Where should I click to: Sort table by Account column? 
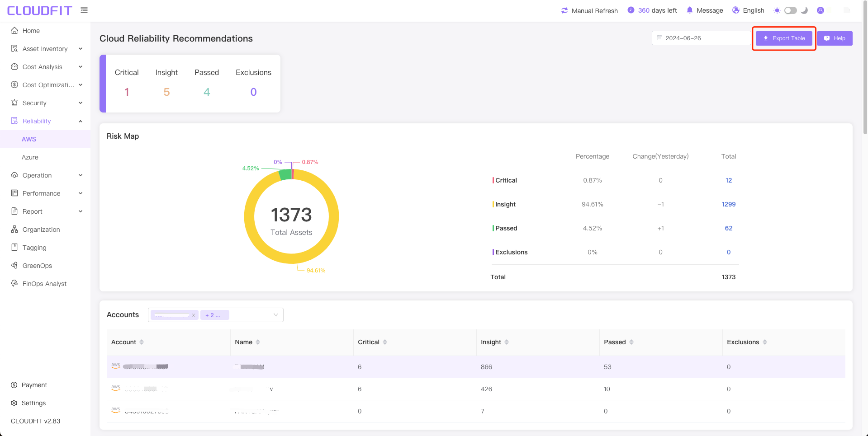(142, 342)
